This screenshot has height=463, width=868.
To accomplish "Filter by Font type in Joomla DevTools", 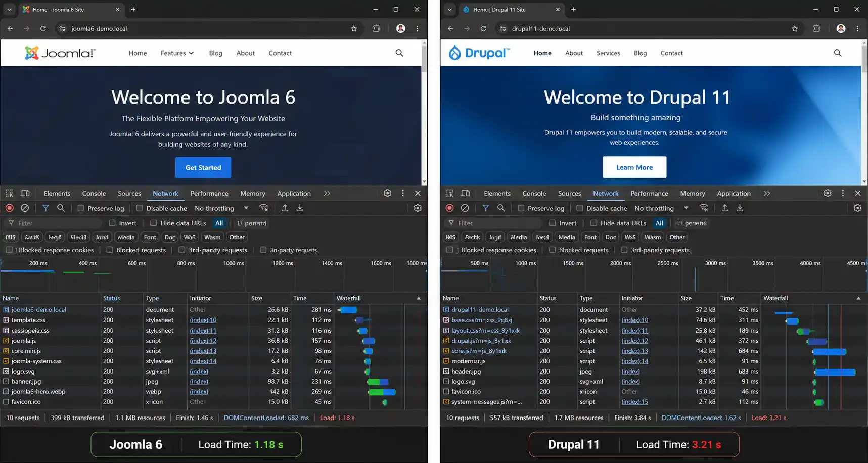I will coord(150,237).
